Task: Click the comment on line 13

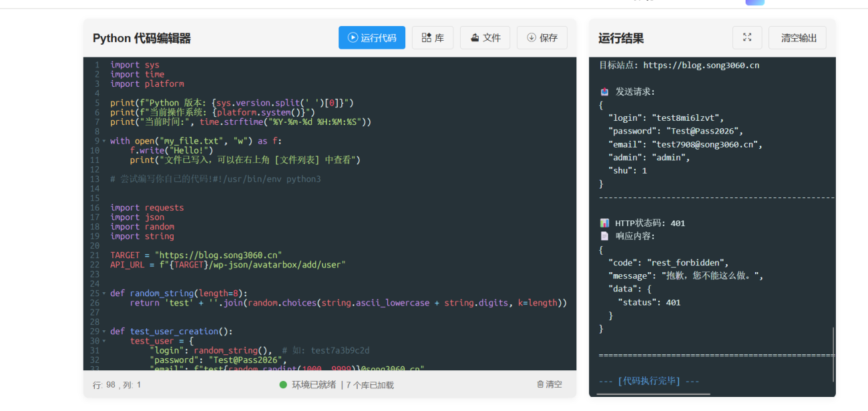Action: click(216, 179)
